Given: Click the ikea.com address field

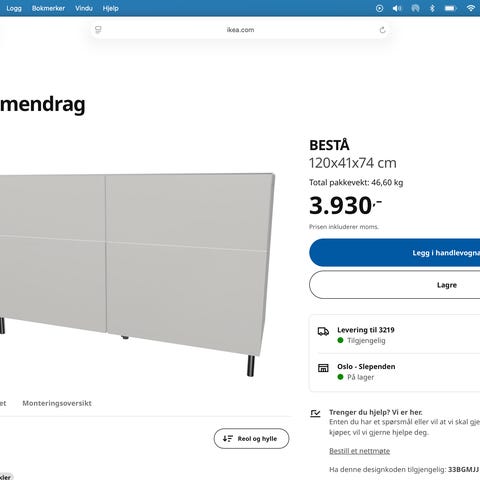Looking at the screenshot, I should (x=240, y=30).
